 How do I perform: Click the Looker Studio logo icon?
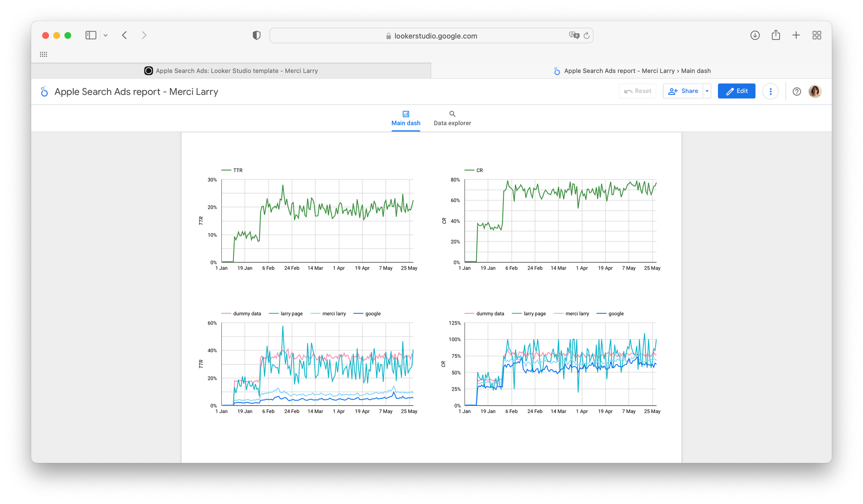click(x=44, y=91)
